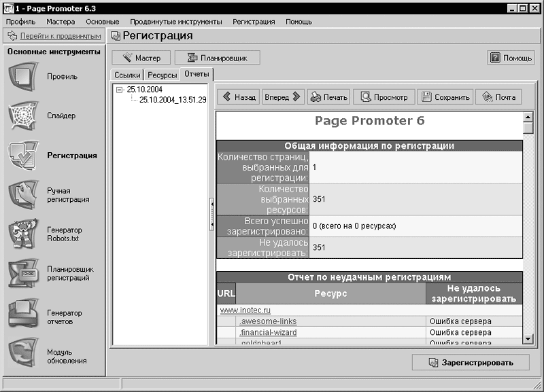Click the URL column header

tap(226, 293)
